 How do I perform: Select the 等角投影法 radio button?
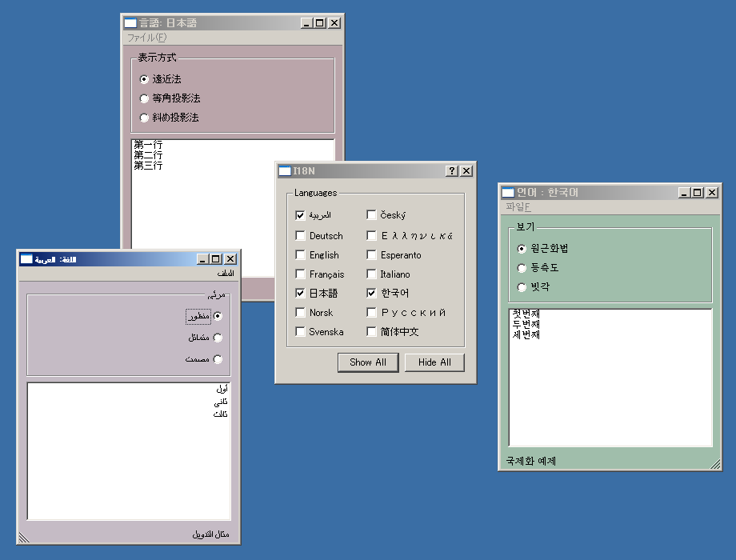[144, 98]
